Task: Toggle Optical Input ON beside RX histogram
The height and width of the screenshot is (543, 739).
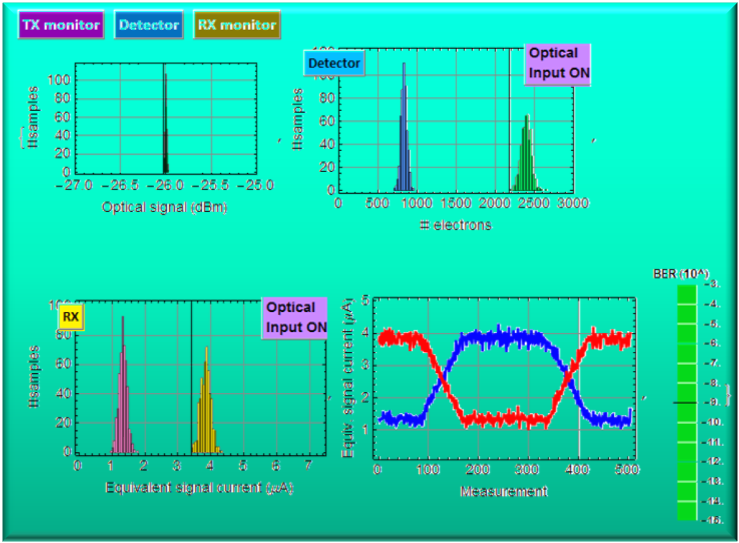Action: 295,317
